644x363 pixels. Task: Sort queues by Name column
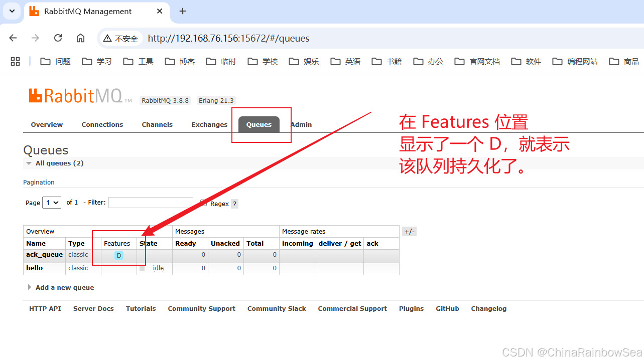[36, 243]
